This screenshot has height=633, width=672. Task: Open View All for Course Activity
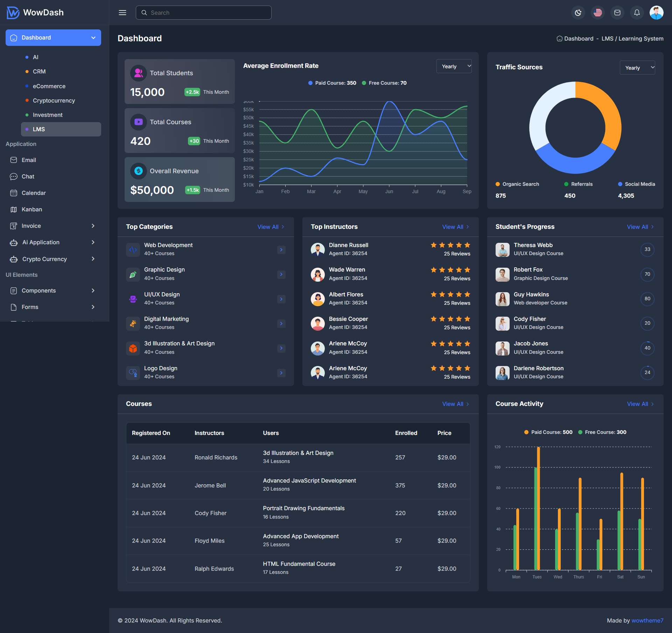tap(640, 404)
